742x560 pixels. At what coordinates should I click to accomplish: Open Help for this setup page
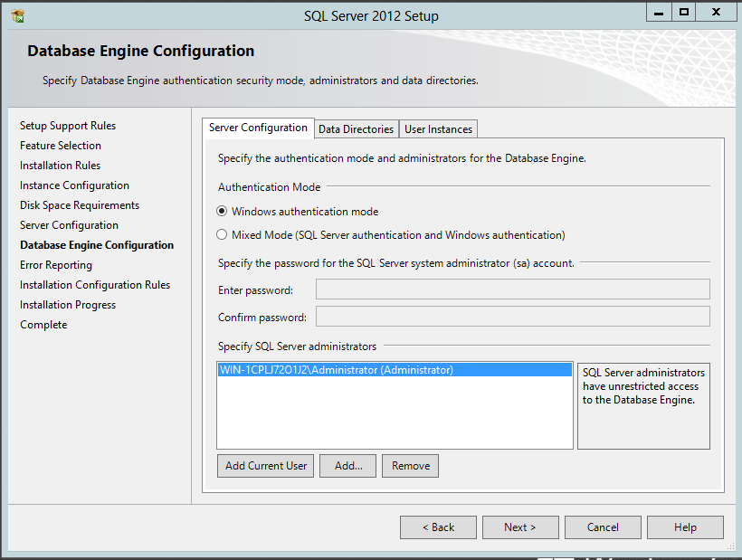coord(685,527)
